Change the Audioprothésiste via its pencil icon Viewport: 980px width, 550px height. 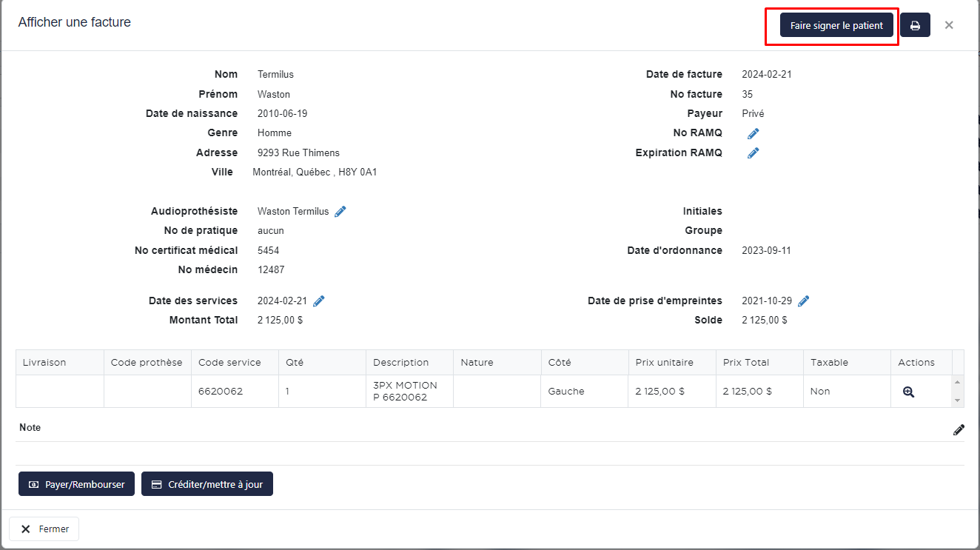[x=340, y=212]
